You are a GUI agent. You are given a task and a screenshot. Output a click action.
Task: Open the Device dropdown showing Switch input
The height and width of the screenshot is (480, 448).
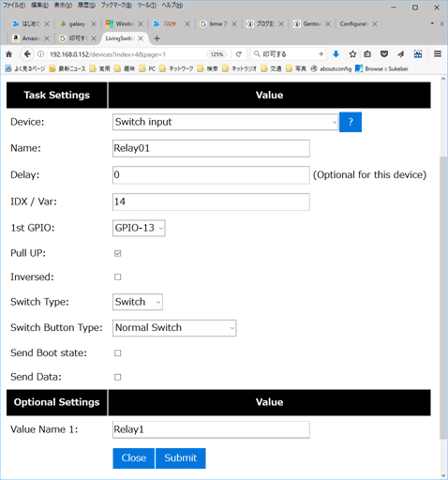tap(225, 122)
